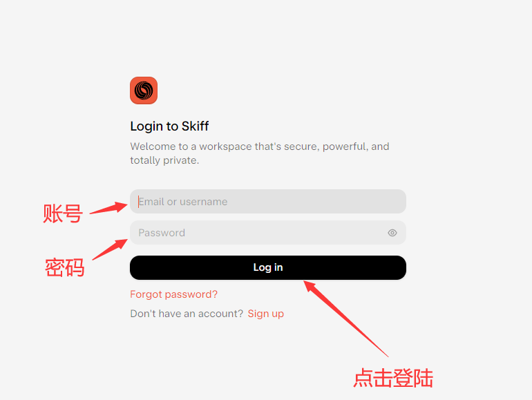
Task: Click the red 点击登陆 annotation text
Action: click(393, 378)
